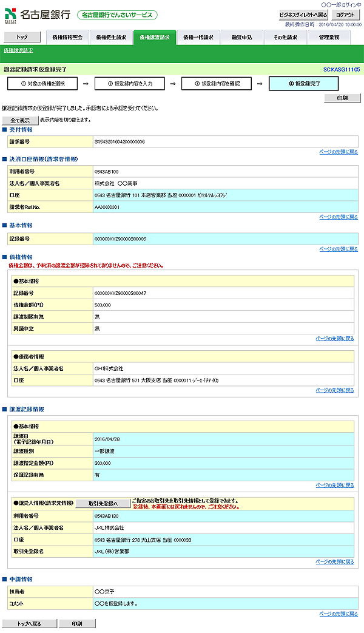The width and height of the screenshot is (364, 633).
Task: Click 譲渡制限有無 label
Action: pyautogui.click(x=29, y=317)
